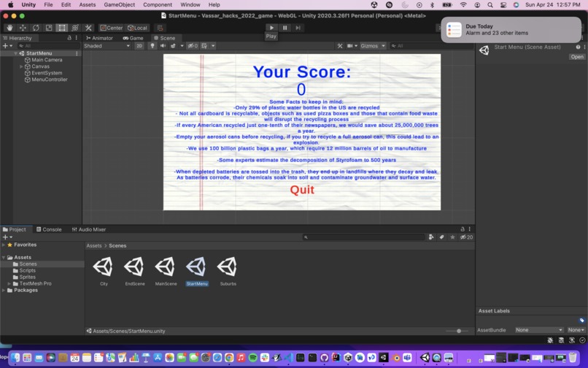Click the grid snapping toolbar icon
The width and height of the screenshot is (588, 368).
coord(160,28)
